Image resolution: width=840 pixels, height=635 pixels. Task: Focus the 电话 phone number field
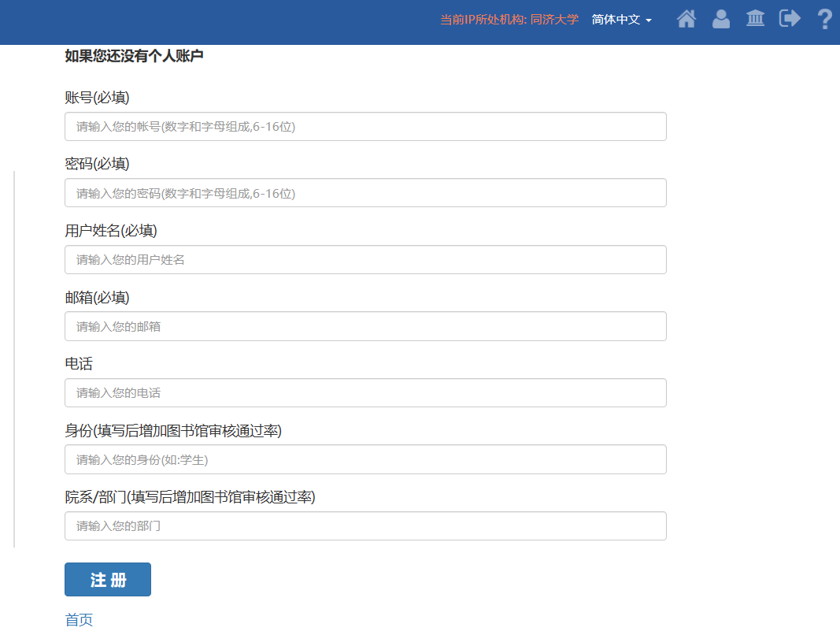coord(365,393)
